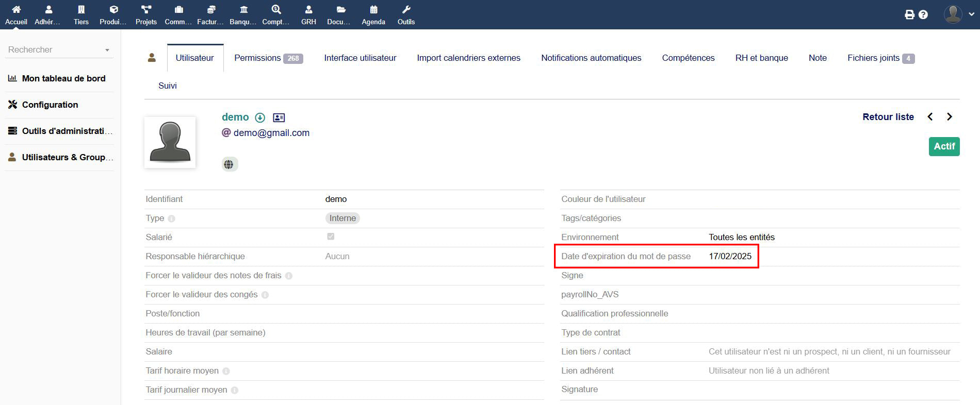
Task: Click the Retour liste link
Action: (888, 117)
